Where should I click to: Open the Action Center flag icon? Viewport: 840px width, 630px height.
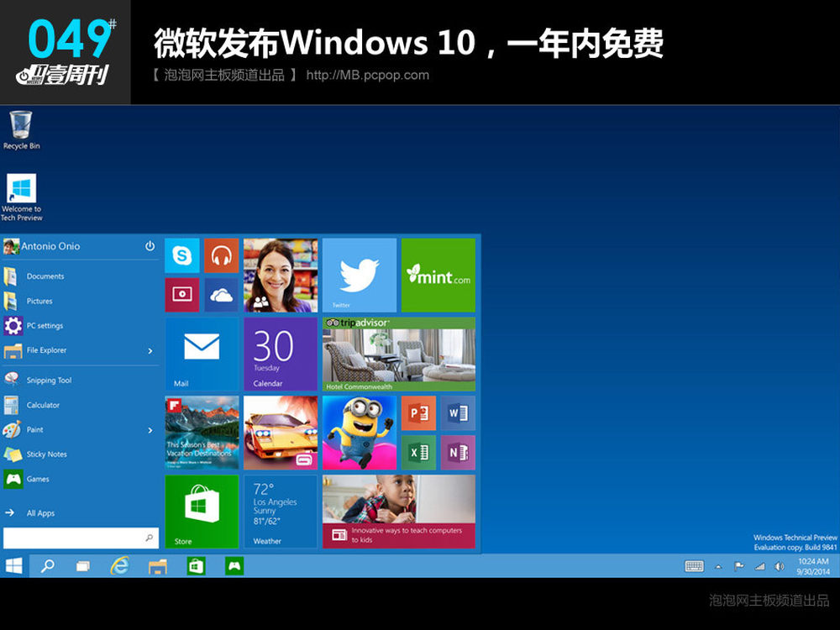[x=739, y=566]
